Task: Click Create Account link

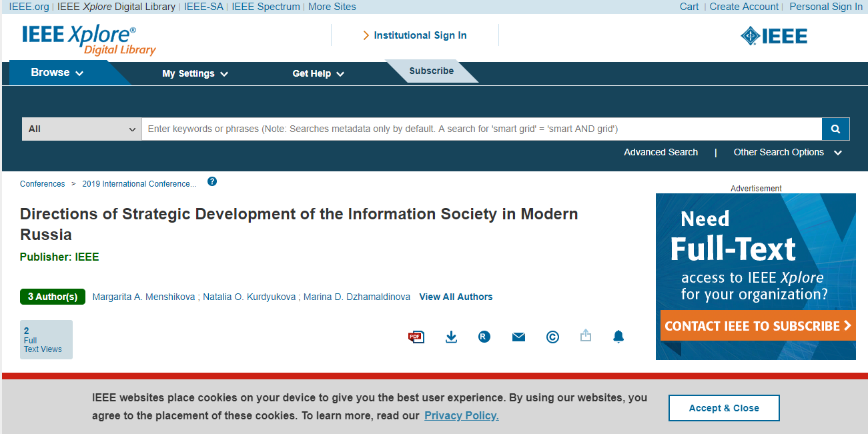Action: 744,7
